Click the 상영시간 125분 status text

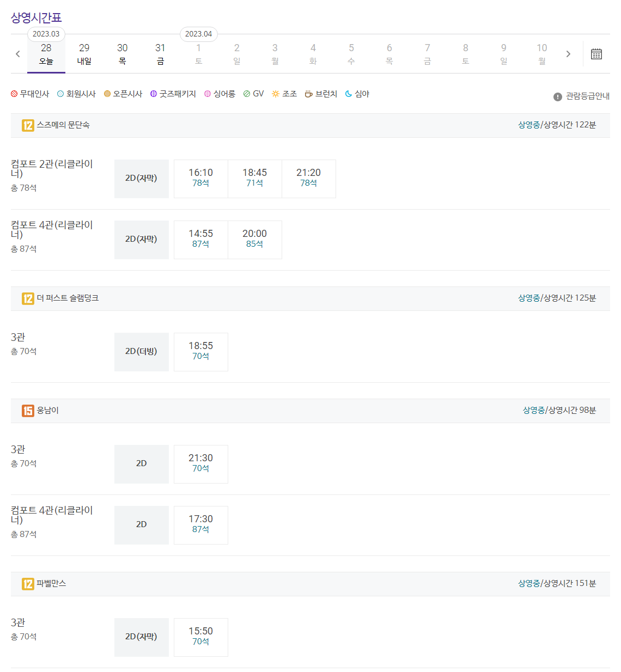(557, 298)
